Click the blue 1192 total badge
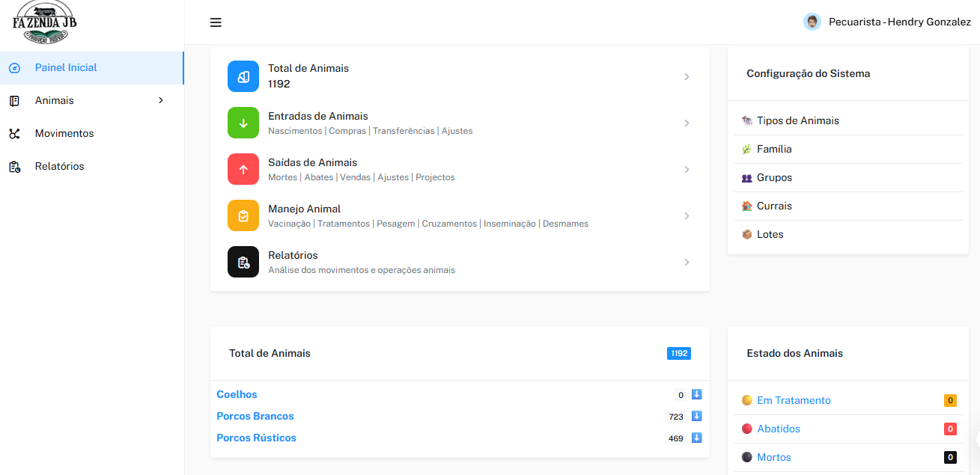 (x=679, y=353)
